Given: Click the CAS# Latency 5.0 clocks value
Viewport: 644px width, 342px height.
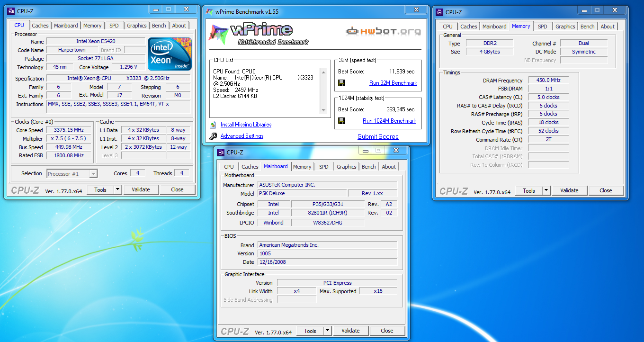Looking at the screenshot, I should (x=548, y=97).
